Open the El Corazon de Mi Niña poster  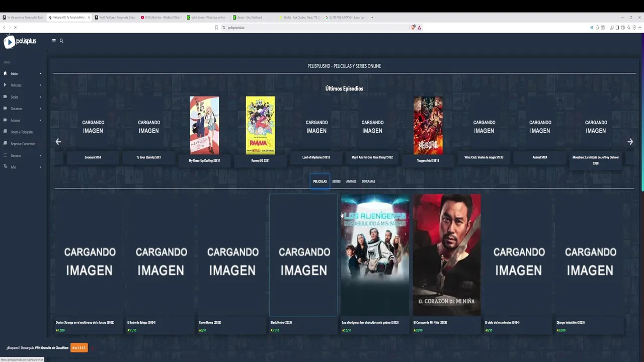(447, 255)
